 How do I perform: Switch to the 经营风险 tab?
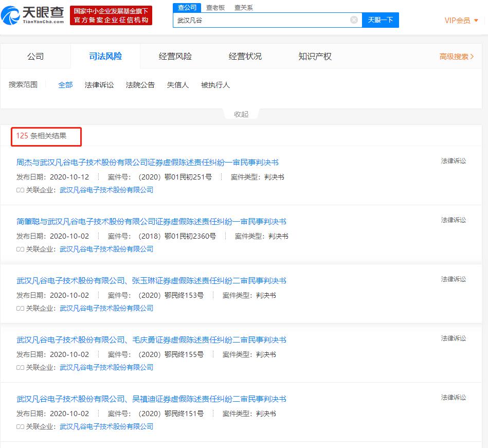175,57
